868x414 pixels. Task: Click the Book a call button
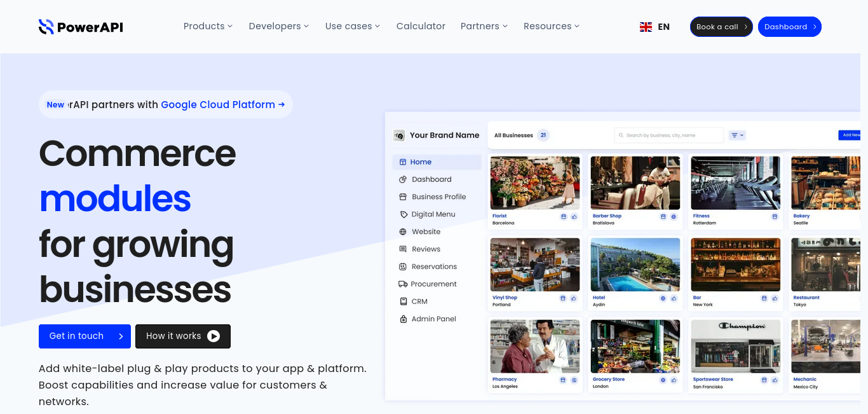721,27
